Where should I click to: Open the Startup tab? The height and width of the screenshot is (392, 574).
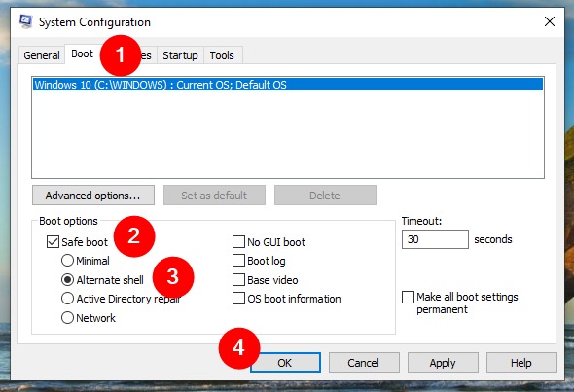click(180, 55)
